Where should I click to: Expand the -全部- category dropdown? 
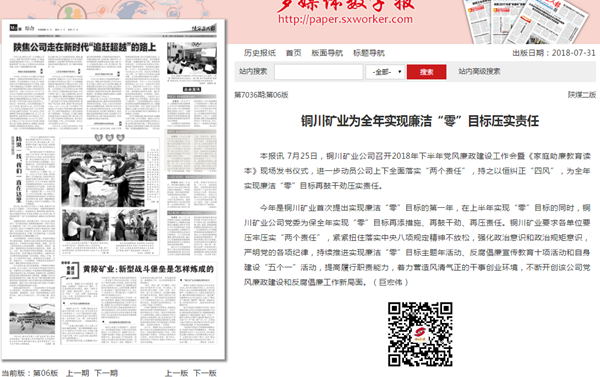coord(385,72)
